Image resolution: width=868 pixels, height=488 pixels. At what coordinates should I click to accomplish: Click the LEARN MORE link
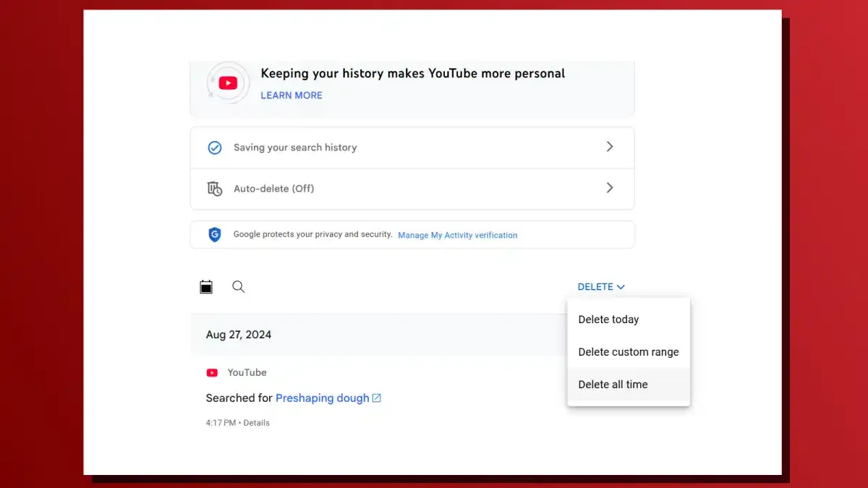(292, 95)
